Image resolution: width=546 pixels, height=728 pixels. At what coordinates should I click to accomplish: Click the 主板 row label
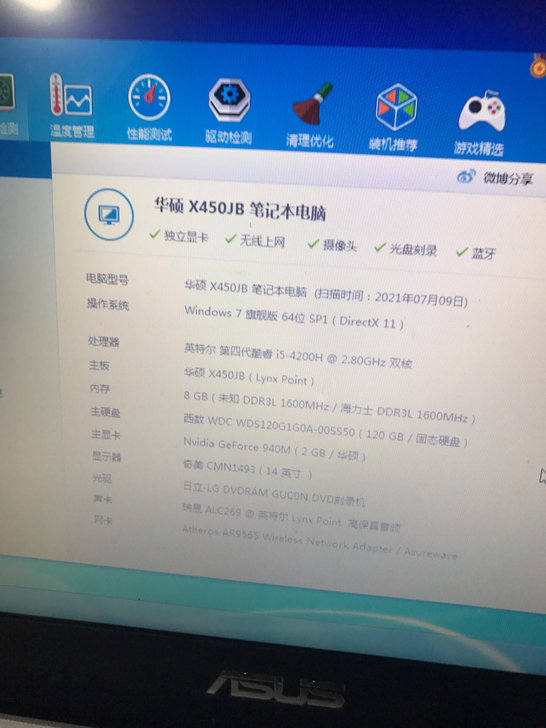(x=99, y=365)
